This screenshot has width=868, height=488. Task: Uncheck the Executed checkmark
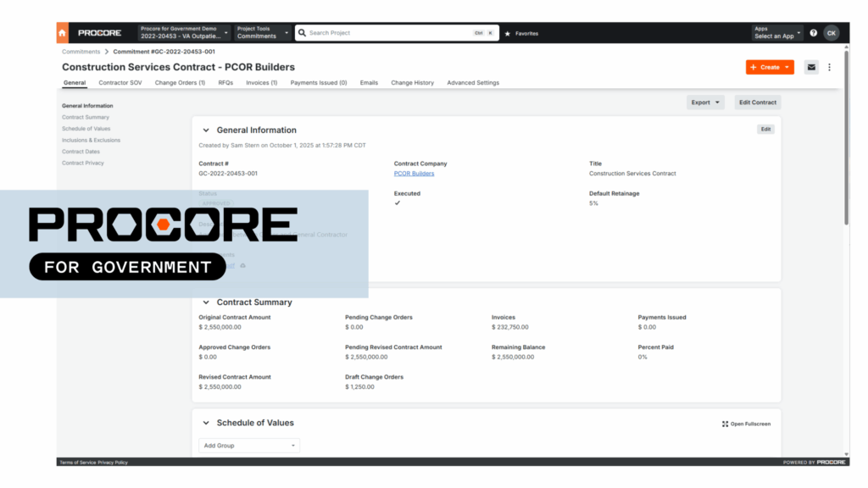(x=397, y=203)
